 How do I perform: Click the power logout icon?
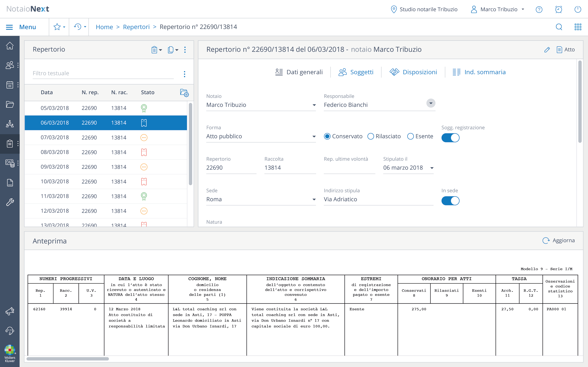coord(578,9)
